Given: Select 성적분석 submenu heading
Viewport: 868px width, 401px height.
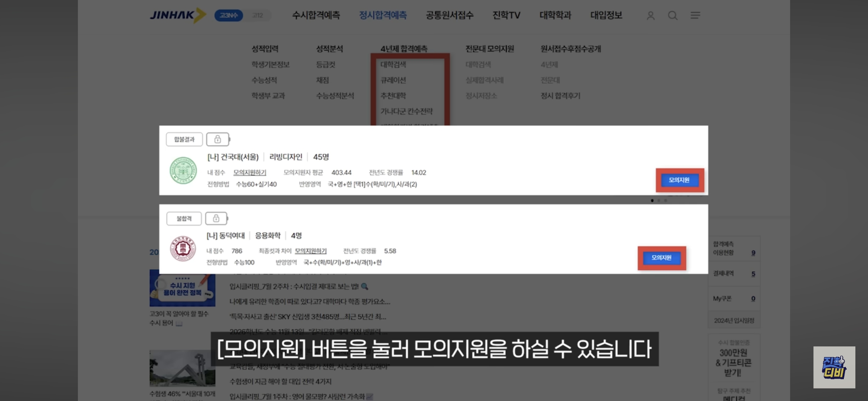Looking at the screenshot, I should click(x=329, y=49).
